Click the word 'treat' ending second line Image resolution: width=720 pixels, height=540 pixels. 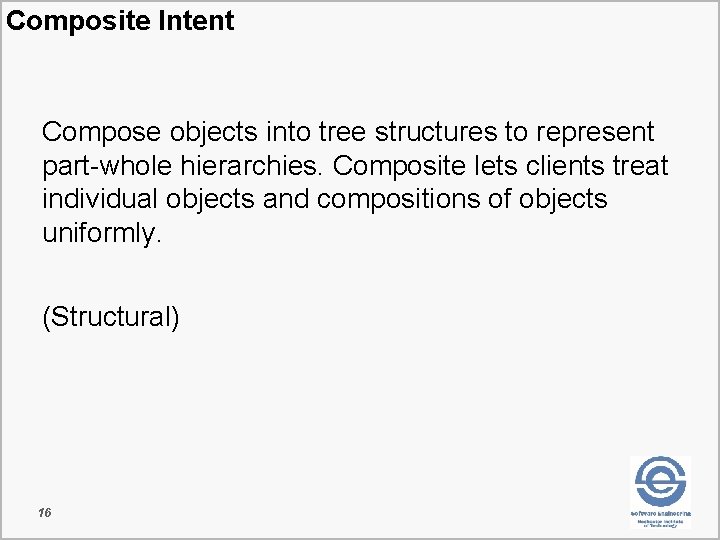[641, 166]
